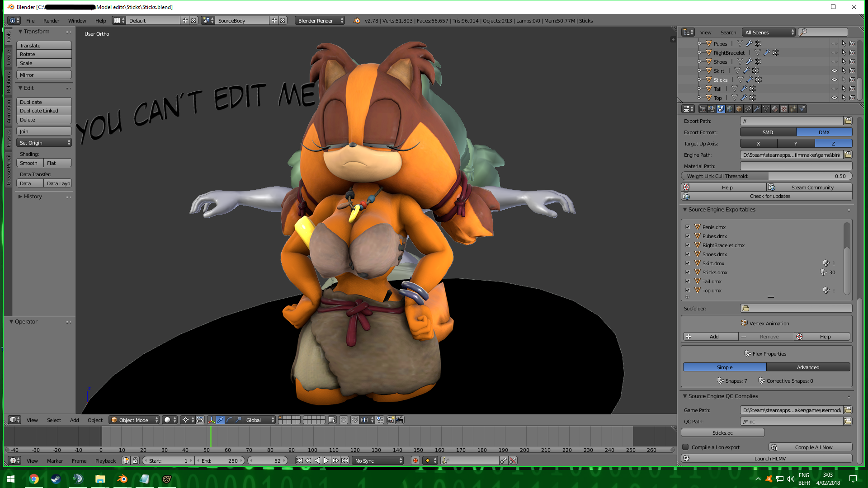The image size is (868, 488).
Task: Open the World globe properties tab
Action: pos(730,109)
